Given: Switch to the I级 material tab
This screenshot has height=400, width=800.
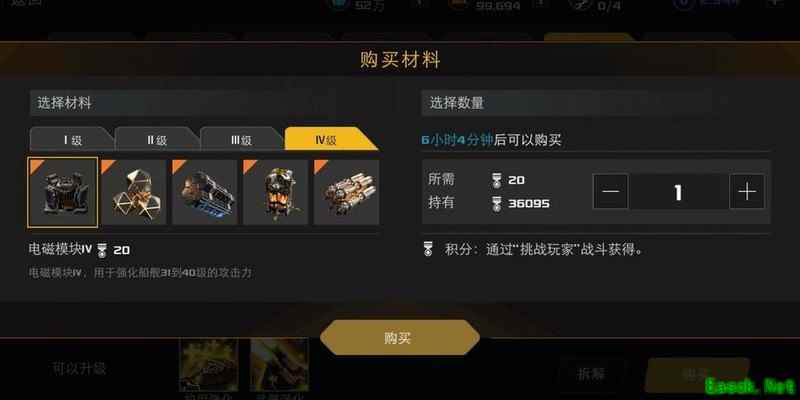Looking at the screenshot, I should pos(72,140).
